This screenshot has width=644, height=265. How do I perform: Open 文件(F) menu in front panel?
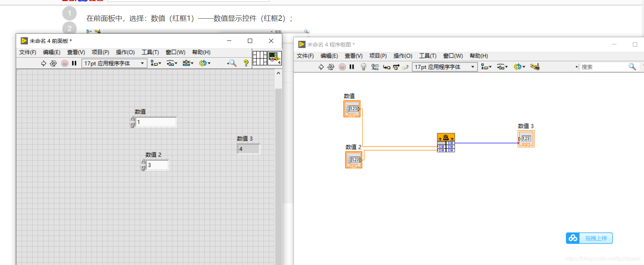pos(28,52)
